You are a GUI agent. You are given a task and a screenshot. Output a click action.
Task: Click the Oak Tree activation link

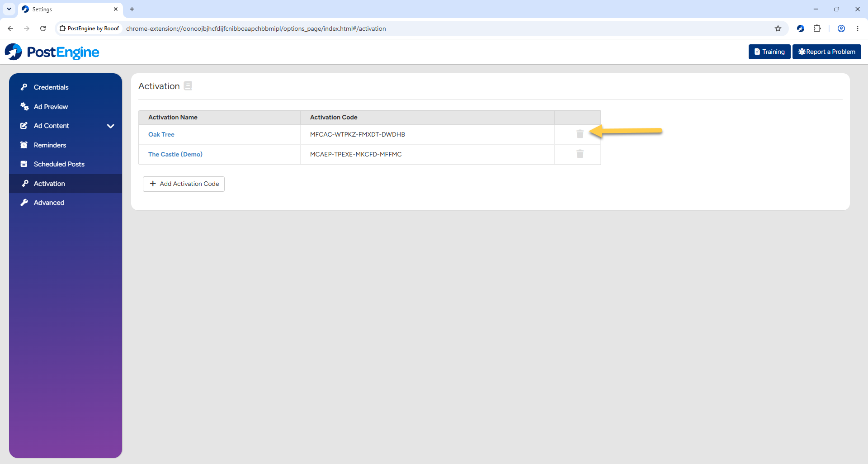(161, 134)
